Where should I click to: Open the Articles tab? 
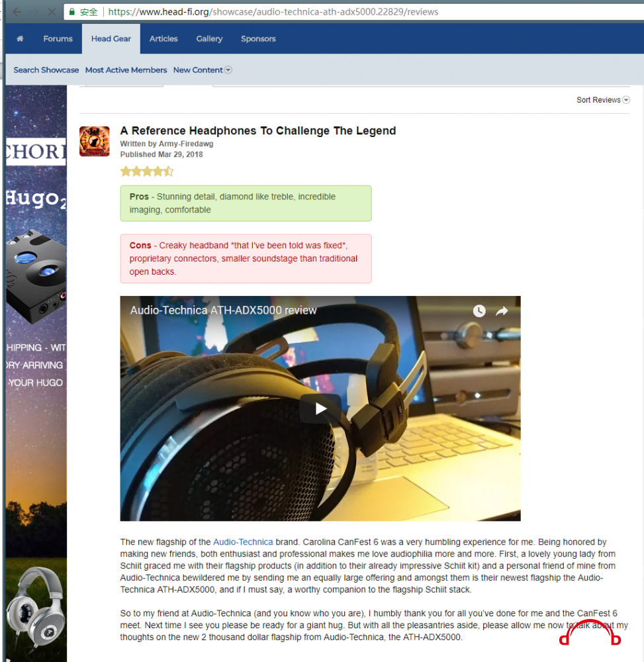[163, 39]
